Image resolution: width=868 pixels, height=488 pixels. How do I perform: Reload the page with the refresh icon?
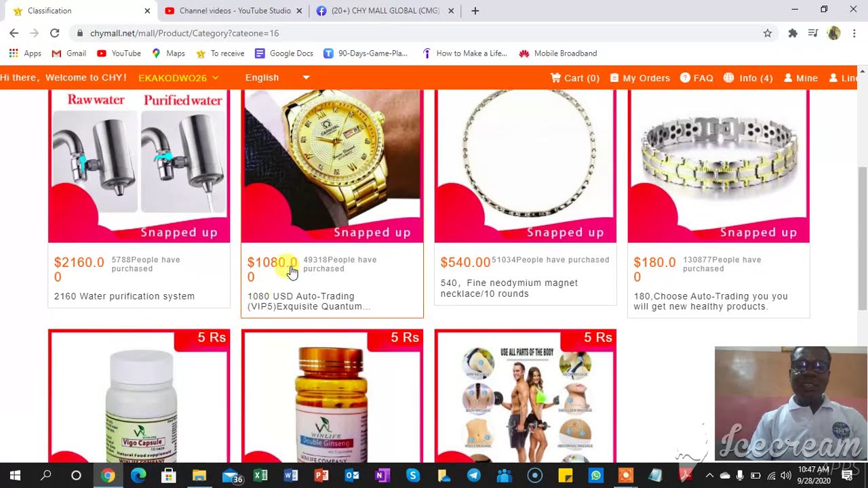[55, 33]
